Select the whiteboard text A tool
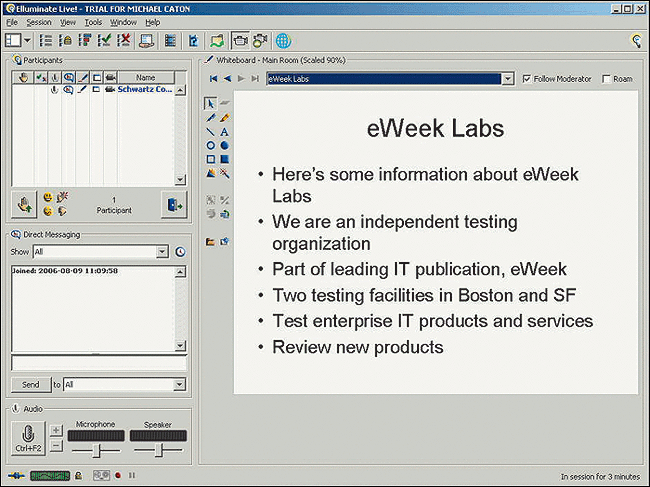 click(224, 132)
